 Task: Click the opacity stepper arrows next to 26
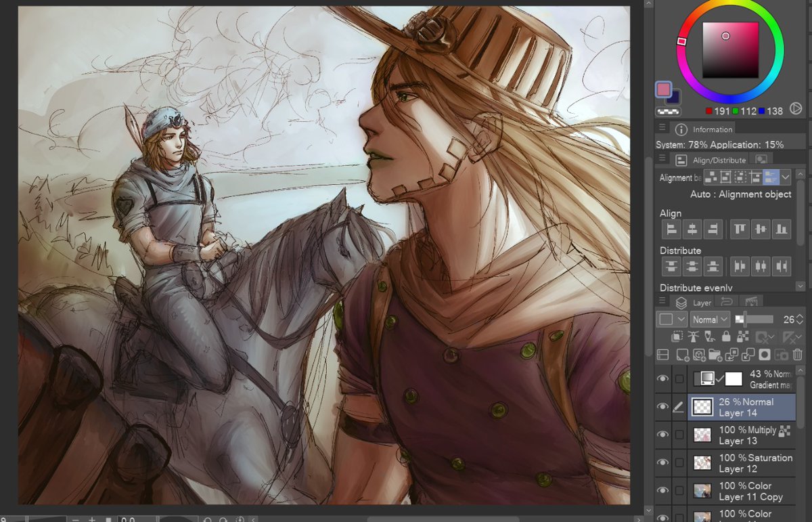[800, 319]
